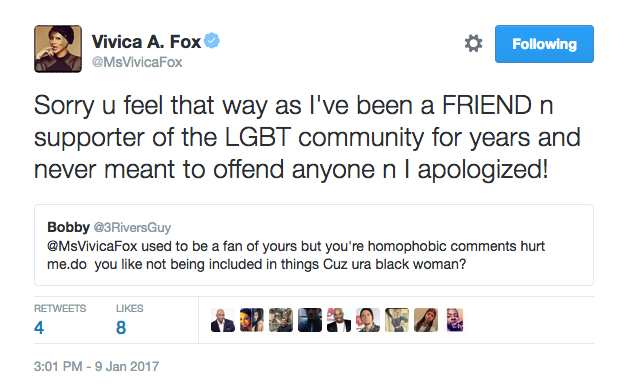
Task: Click the fourth dark liker avatar
Action: pyautogui.click(x=310, y=320)
